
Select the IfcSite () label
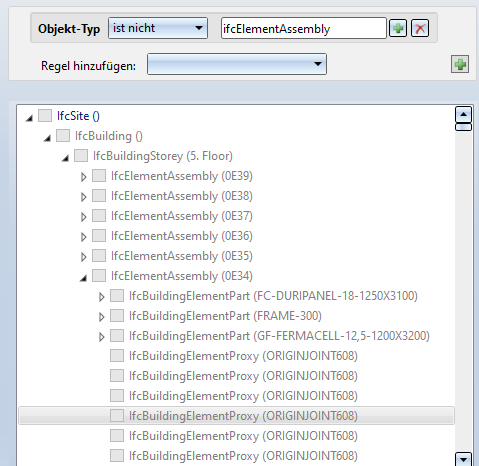(x=78, y=116)
